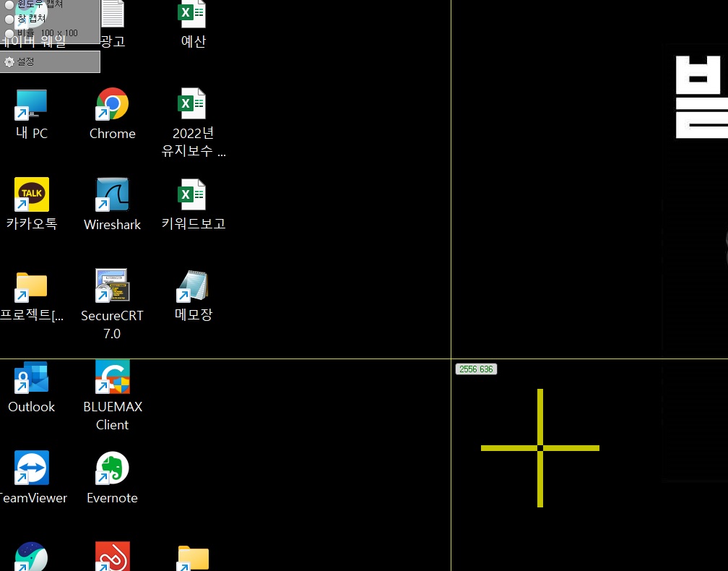728x571 pixels.
Task: Open the unlabeled folder shortcut below 메모장
Action: point(193,557)
